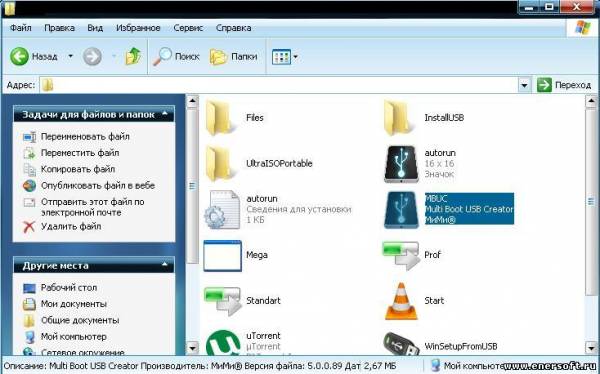Select the Standart file icon
Screen dimensions: 600x374
point(222,301)
